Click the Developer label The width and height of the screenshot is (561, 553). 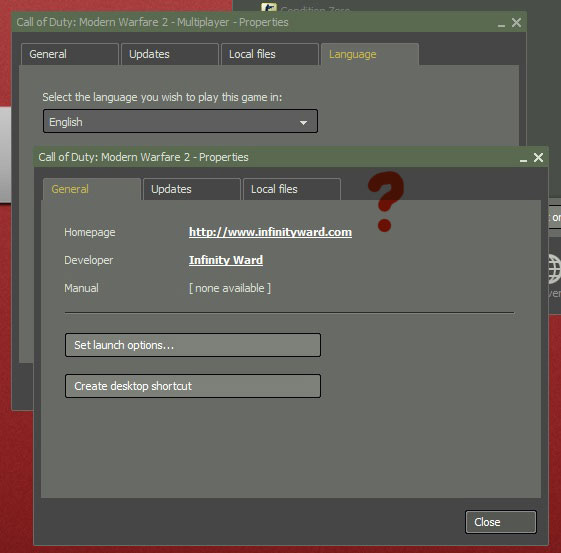pyautogui.click(x=89, y=260)
